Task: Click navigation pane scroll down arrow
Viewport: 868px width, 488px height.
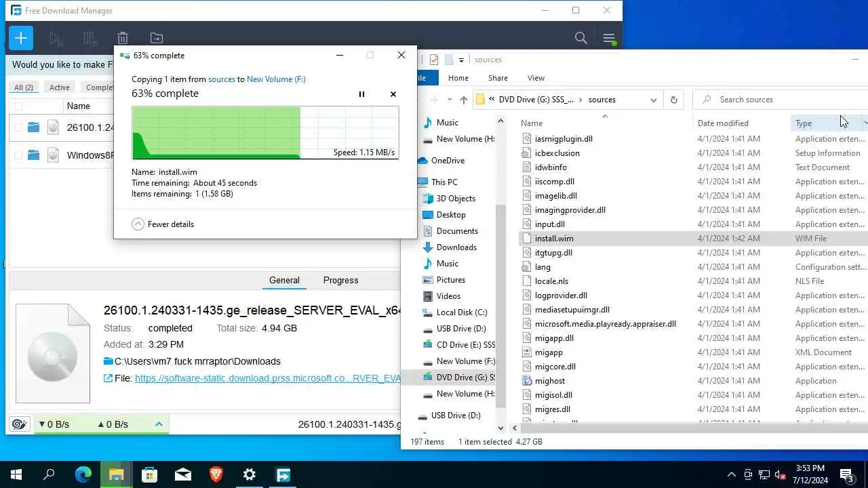Action: click(501, 428)
